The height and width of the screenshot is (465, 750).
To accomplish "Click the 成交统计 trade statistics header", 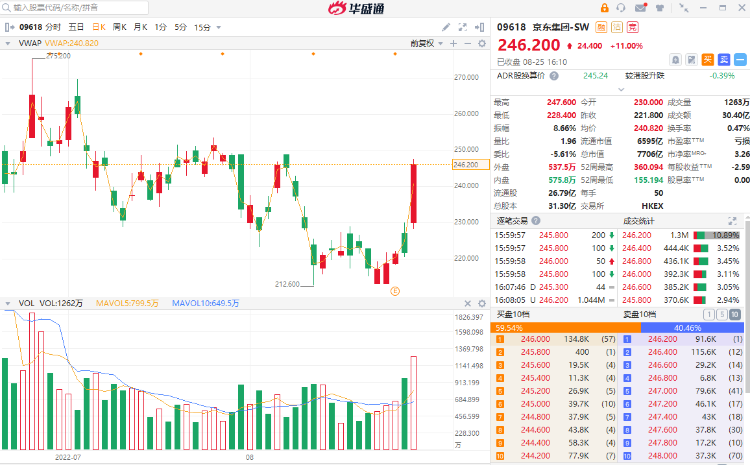I will (639, 221).
